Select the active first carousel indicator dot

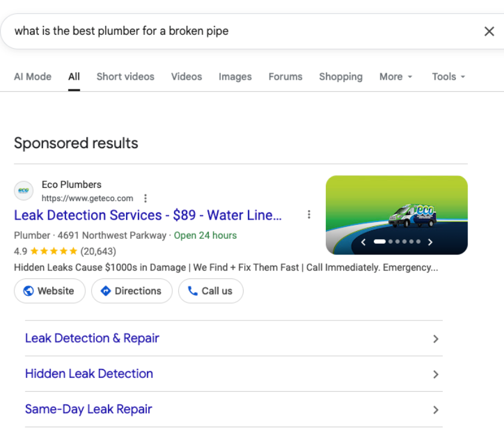(380, 242)
